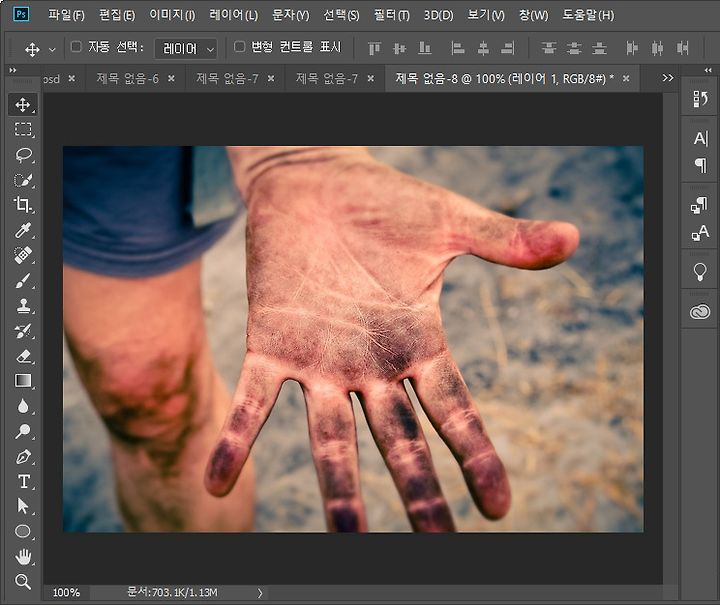Select the Move tool in the toolbox
Image resolution: width=720 pixels, height=605 pixels.
point(23,105)
